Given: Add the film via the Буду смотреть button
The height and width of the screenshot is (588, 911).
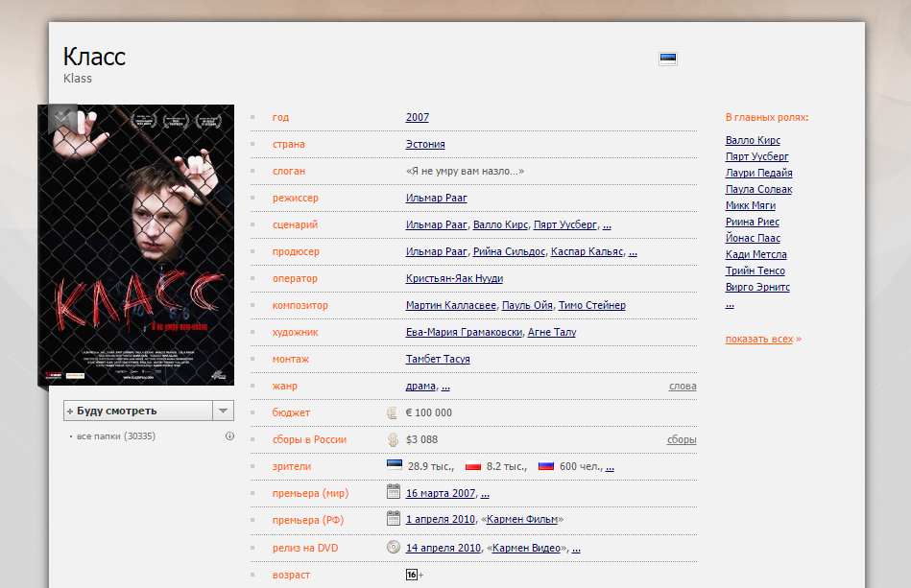Looking at the screenshot, I should coord(136,411).
